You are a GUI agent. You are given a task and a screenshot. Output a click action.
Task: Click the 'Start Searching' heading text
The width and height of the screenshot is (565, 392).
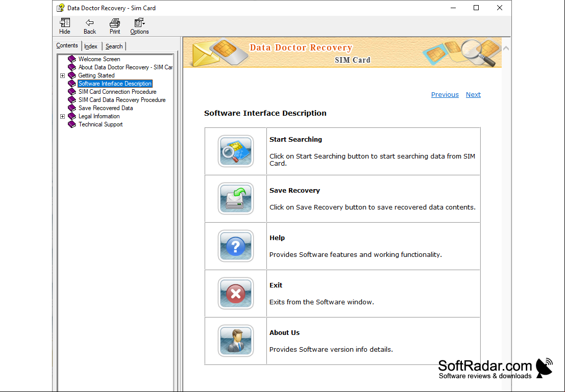(296, 140)
